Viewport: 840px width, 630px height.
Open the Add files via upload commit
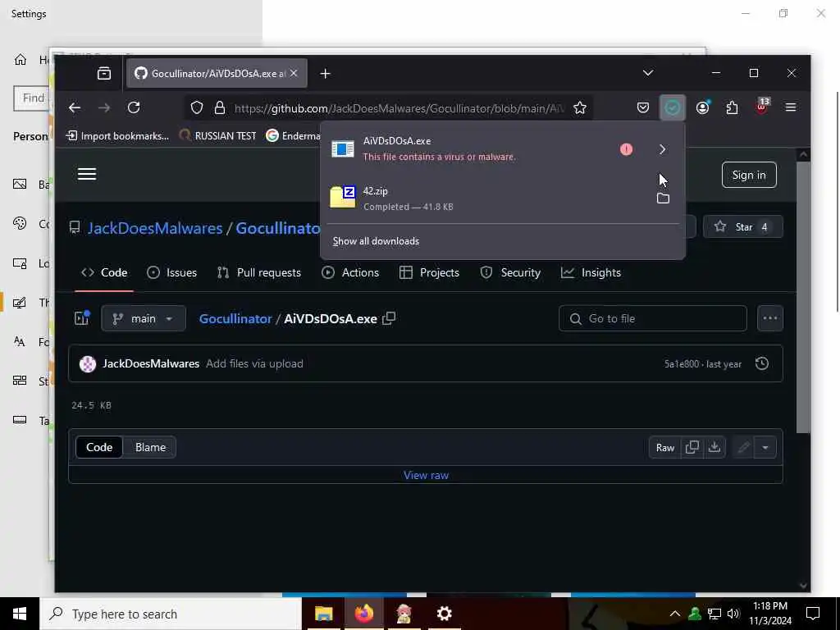click(x=254, y=363)
